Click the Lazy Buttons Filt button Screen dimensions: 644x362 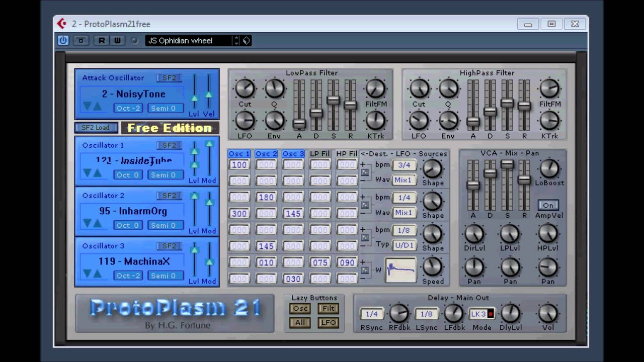[x=328, y=309]
